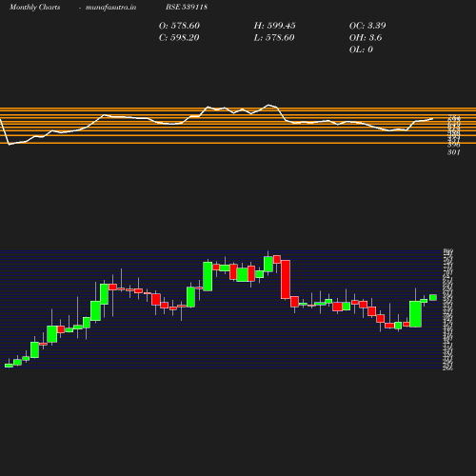Click the white line chart lowest point at left
This screenshot has height=476, width=476.
point(9,145)
